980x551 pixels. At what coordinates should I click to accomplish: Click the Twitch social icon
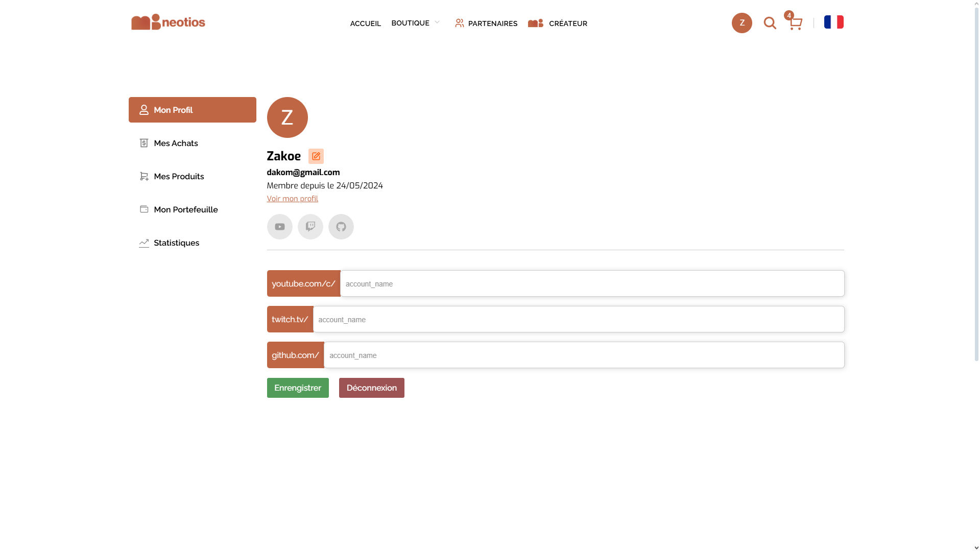pos(310,227)
